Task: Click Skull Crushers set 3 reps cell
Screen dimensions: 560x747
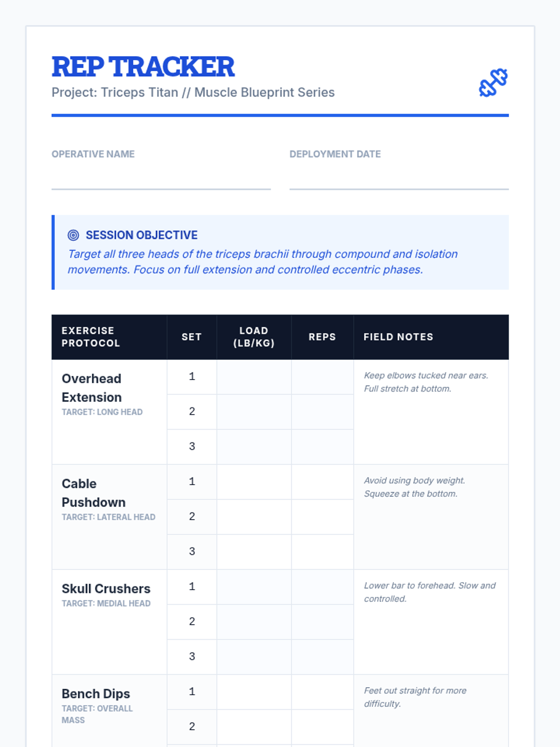Action: click(322, 657)
